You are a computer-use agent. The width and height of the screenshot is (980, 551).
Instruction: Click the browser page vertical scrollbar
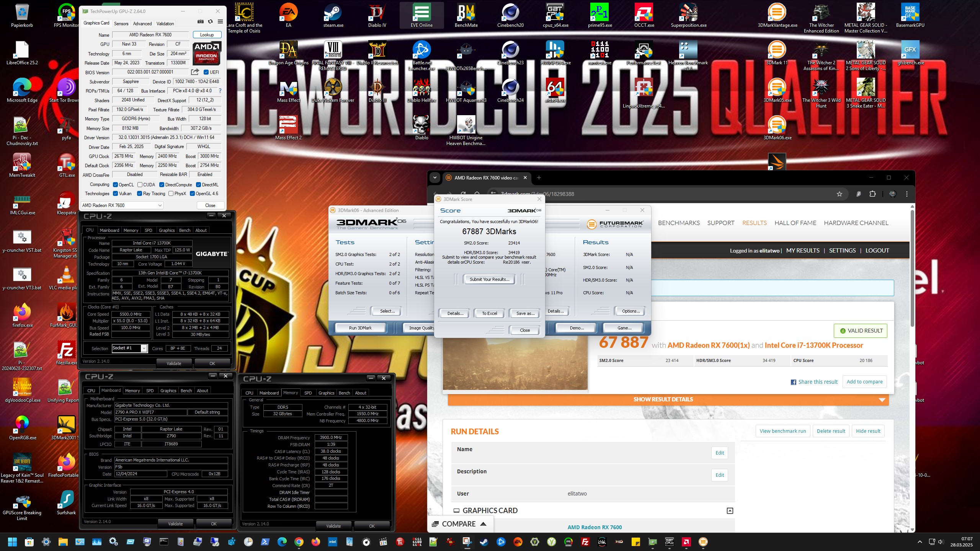(x=912, y=268)
